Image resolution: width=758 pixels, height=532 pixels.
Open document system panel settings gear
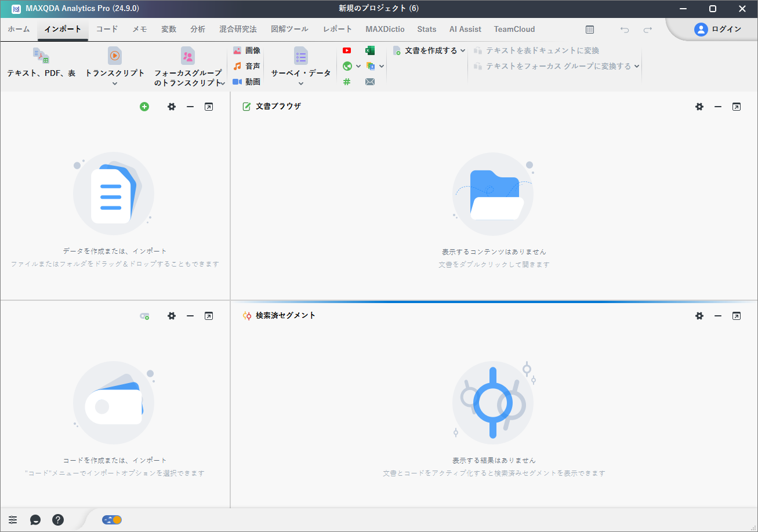coord(172,107)
